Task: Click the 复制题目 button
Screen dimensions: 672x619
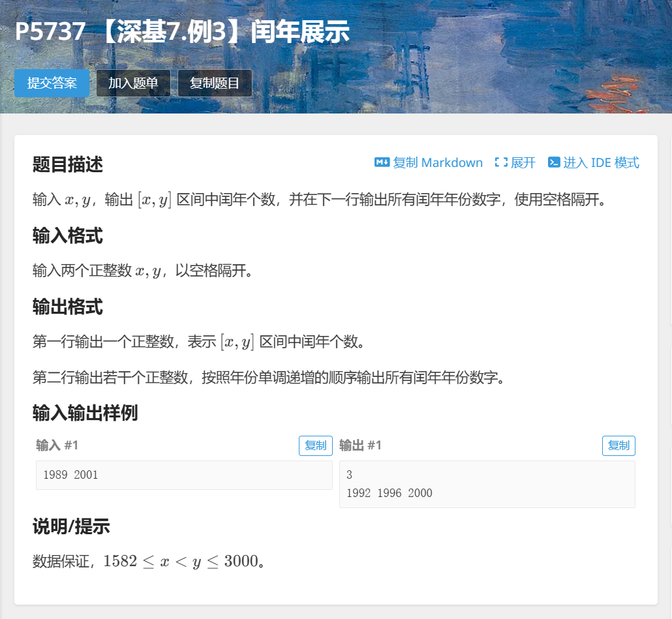Action: [x=215, y=83]
